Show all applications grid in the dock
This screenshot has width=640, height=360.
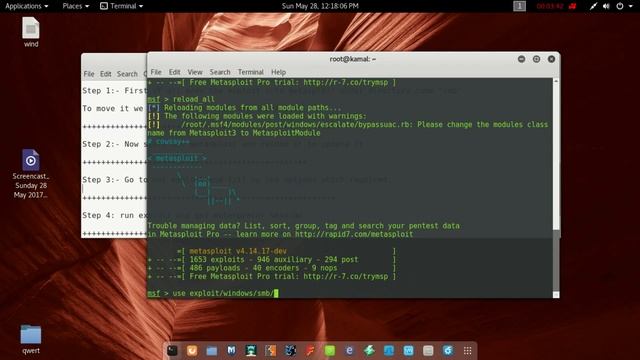click(x=468, y=351)
